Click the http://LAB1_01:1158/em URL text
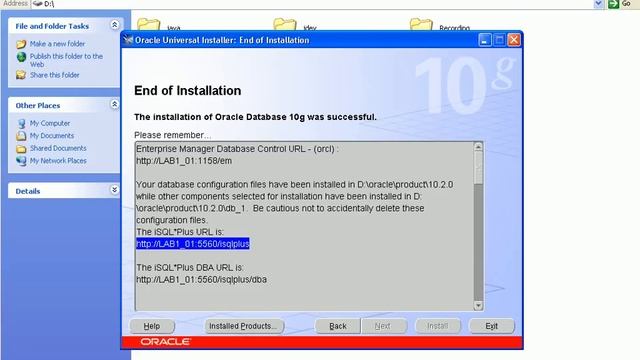Image resolution: width=640 pixels, height=360 pixels. tap(184, 161)
